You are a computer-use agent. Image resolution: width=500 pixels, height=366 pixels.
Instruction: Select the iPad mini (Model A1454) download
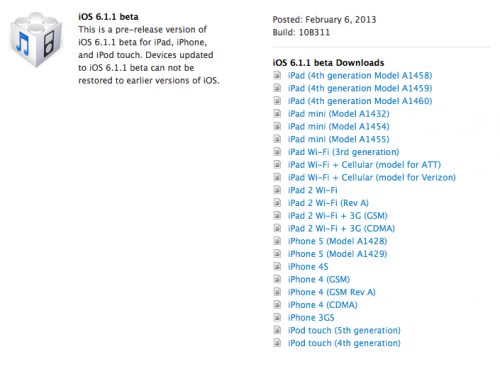(x=339, y=126)
